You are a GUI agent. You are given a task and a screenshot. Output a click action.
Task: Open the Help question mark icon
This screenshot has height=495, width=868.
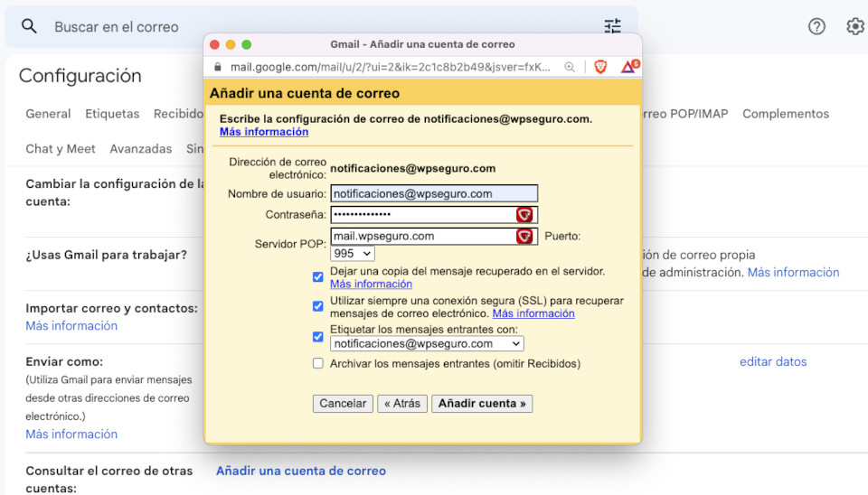[816, 26]
